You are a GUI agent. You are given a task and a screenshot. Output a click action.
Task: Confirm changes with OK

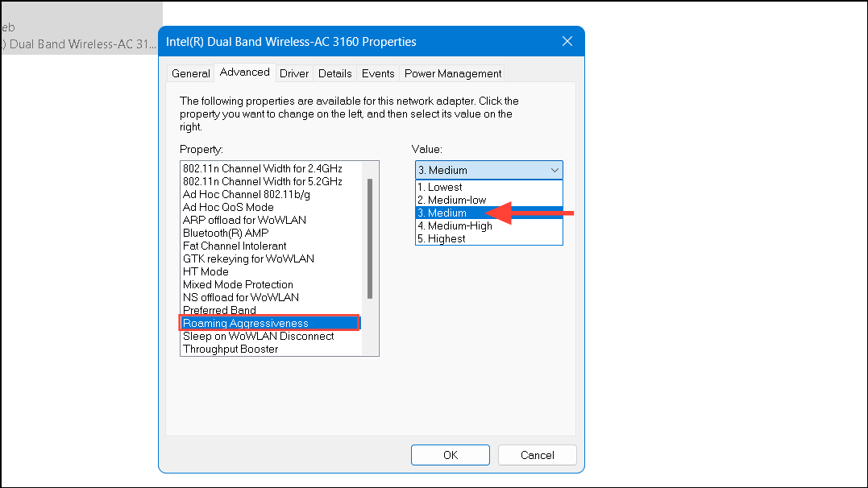click(x=450, y=455)
